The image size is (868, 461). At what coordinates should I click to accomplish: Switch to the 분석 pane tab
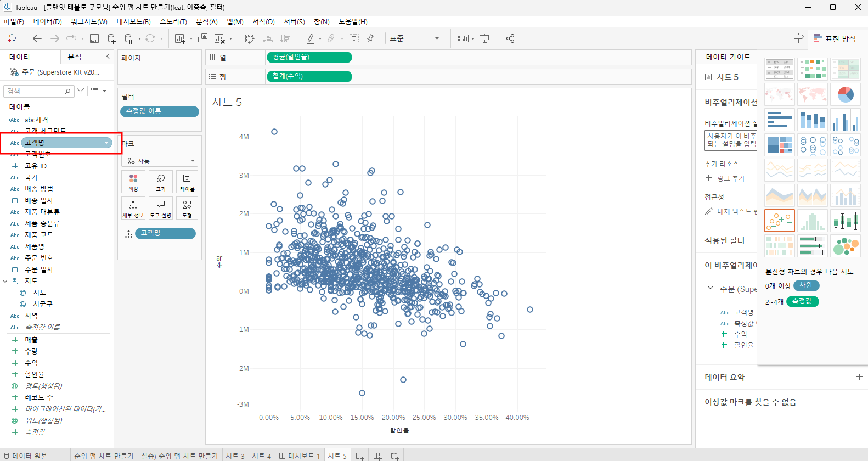pyautogui.click(x=75, y=57)
